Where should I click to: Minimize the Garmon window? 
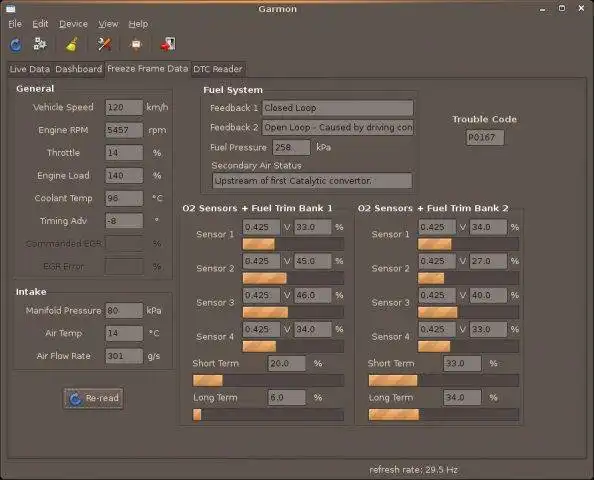(x=543, y=9)
